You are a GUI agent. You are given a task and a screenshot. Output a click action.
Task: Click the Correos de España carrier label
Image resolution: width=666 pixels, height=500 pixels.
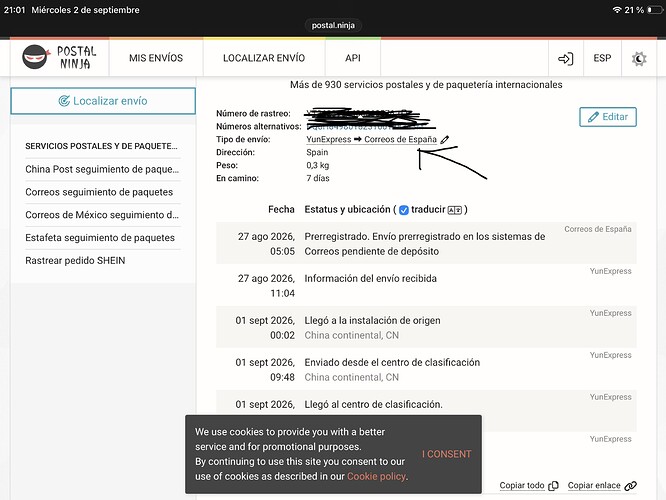pyautogui.click(x=598, y=229)
